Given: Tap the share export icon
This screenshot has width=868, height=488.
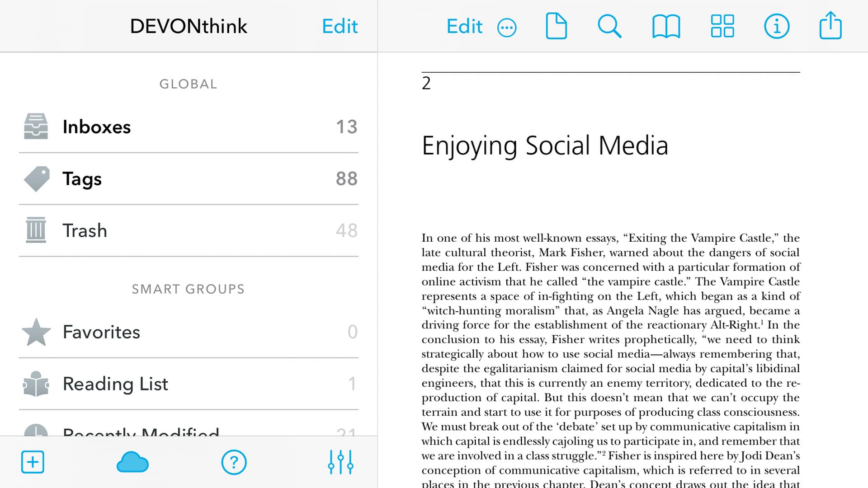Looking at the screenshot, I should [x=830, y=26].
